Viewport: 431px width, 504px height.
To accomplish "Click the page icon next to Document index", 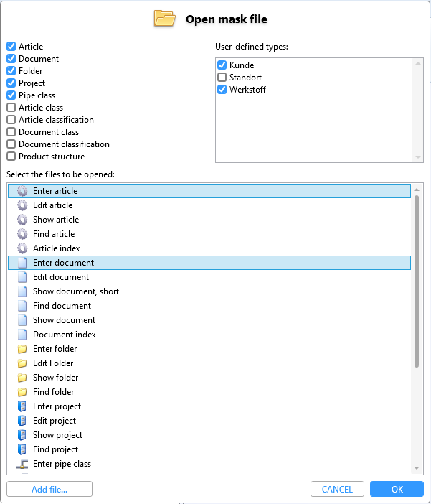I will [22, 335].
